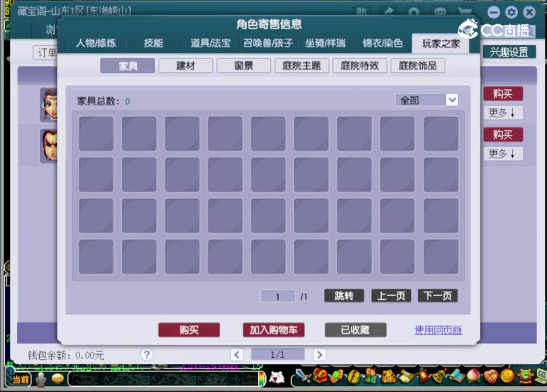The width and height of the screenshot is (547, 392).
Task: Open the chat bubble icon at top right
Action: coord(440,11)
